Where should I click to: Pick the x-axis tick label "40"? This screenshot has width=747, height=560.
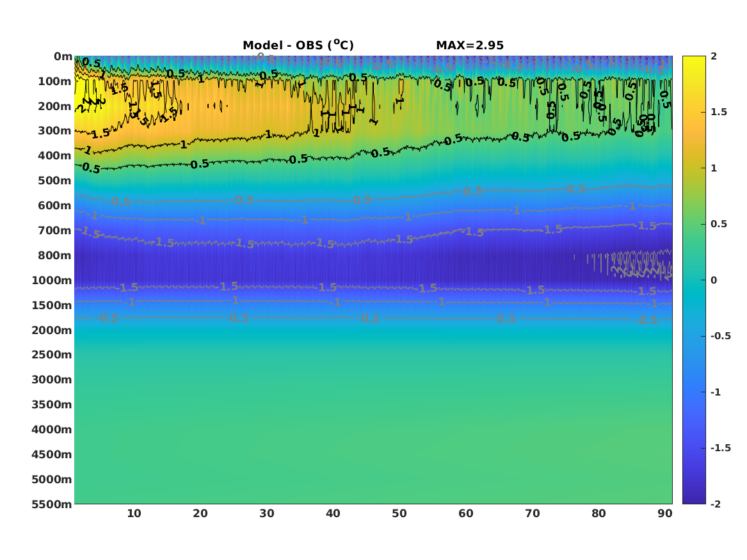click(x=333, y=513)
